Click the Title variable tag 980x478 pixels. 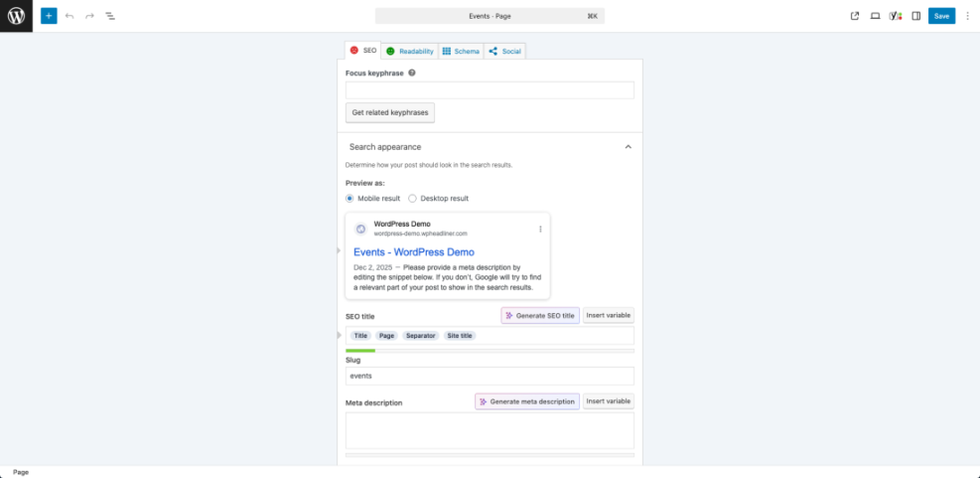(360, 335)
